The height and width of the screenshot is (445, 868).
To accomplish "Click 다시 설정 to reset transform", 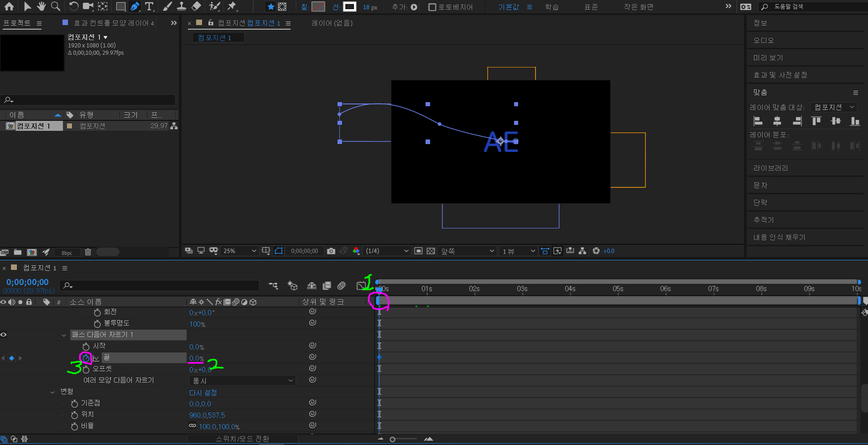I will (x=203, y=393).
